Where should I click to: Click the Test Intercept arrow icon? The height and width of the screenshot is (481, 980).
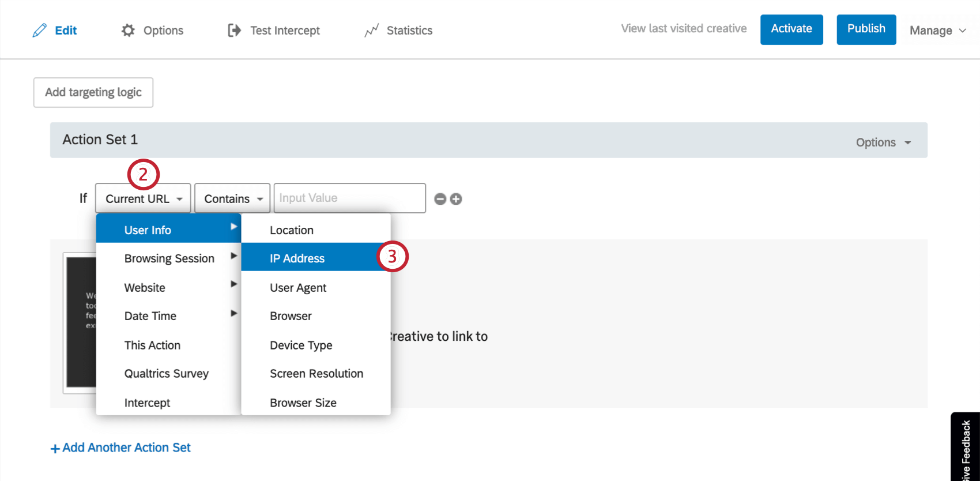coord(234,31)
